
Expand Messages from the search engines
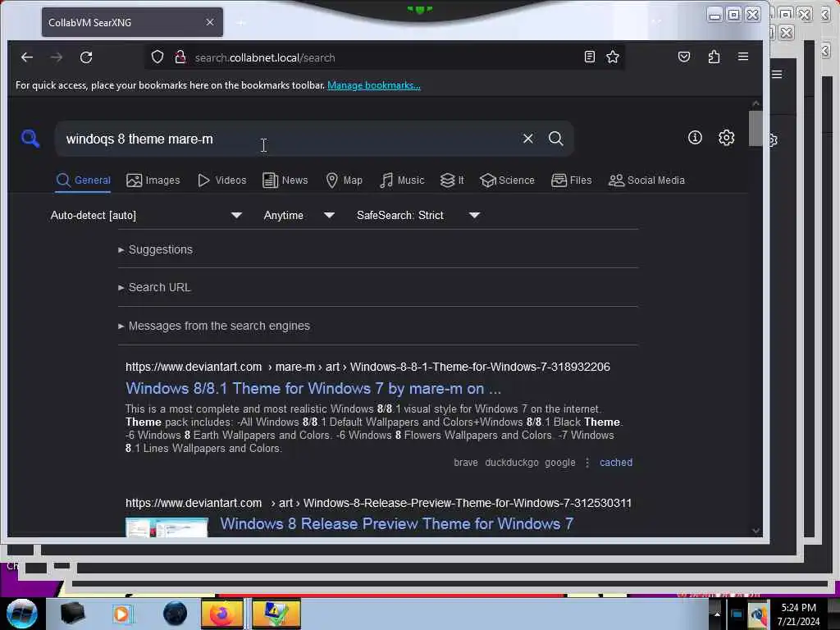click(x=214, y=326)
